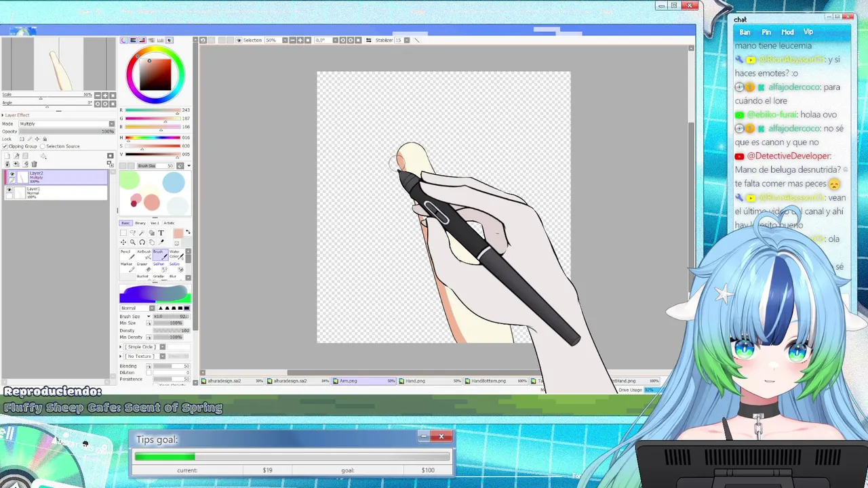Create a new layer
The width and height of the screenshot is (868, 488).
click(7, 156)
